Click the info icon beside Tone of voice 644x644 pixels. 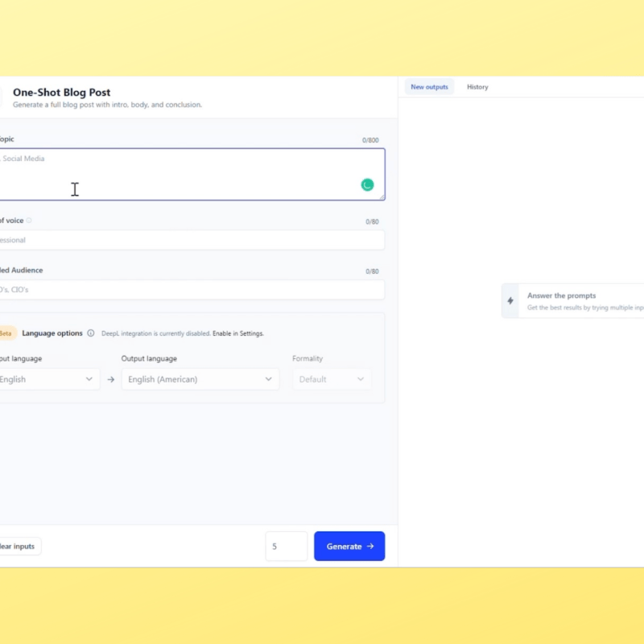click(x=29, y=220)
